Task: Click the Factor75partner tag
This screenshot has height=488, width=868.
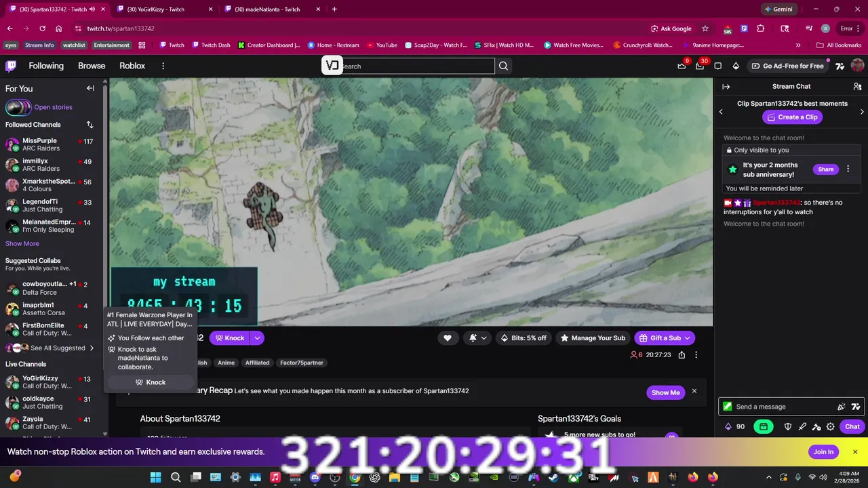Action: coord(302,363)
